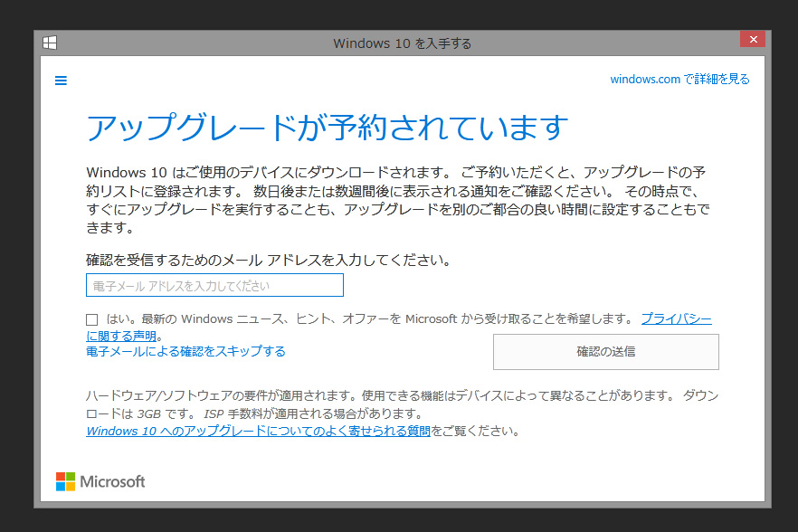Viewport: 798px width, 532px height.
Task: Click the text ハードウェア/ソフトウェアの要件が適用されます
Action: 222,395
